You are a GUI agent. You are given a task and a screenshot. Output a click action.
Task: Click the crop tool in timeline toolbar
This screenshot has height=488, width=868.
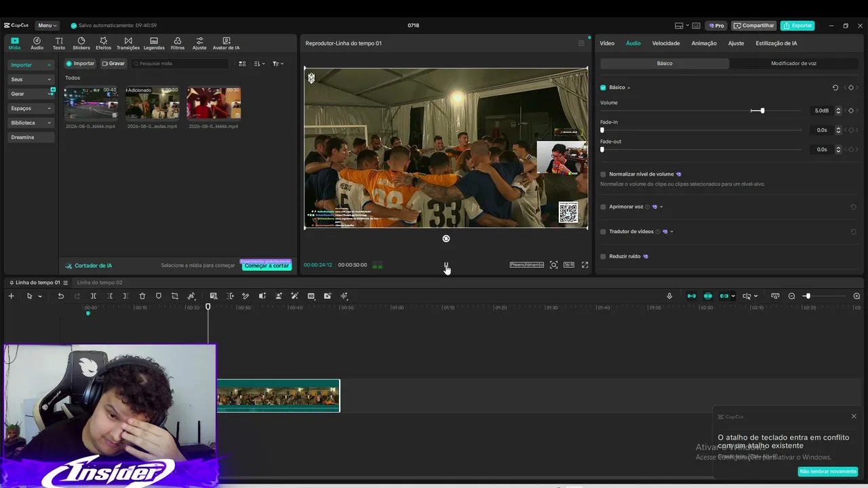[x=175, y=296]
